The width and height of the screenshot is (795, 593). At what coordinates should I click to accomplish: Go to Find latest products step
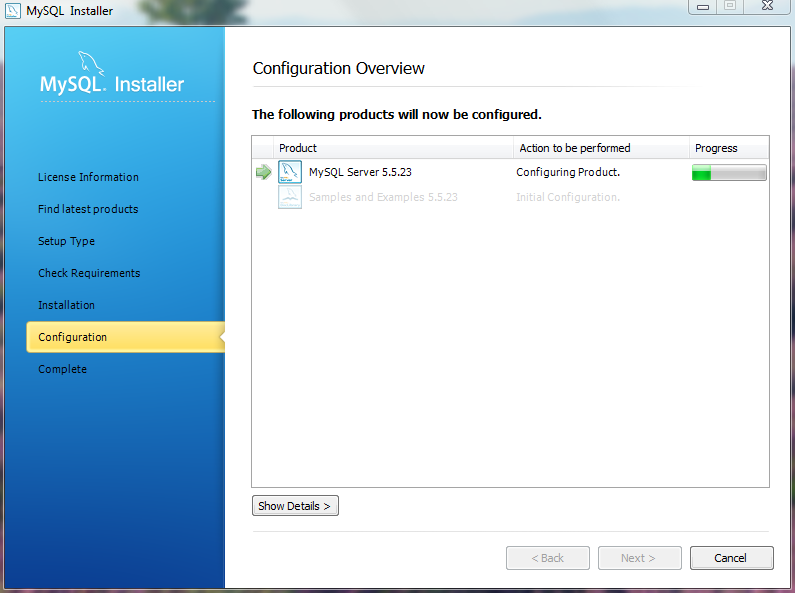(x=88, y=209)
